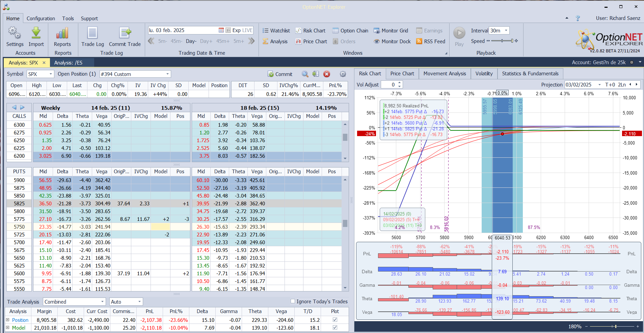Uncheck the Plot checkbox for Model row
The height and width of the screenshot is (333, 644).
point(335,327)
